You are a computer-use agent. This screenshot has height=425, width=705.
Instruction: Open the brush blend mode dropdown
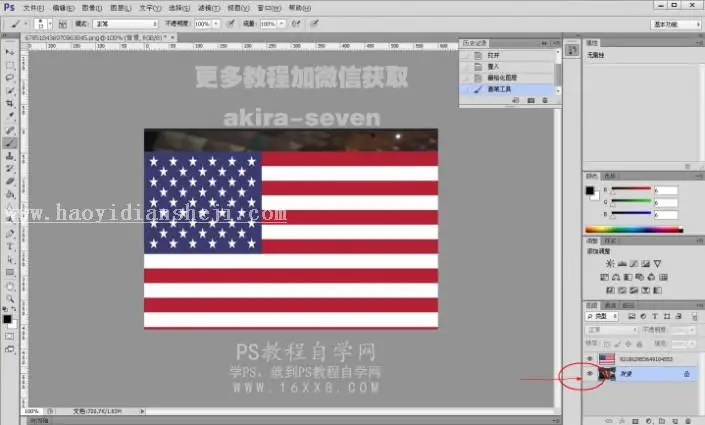pos(125,24)
